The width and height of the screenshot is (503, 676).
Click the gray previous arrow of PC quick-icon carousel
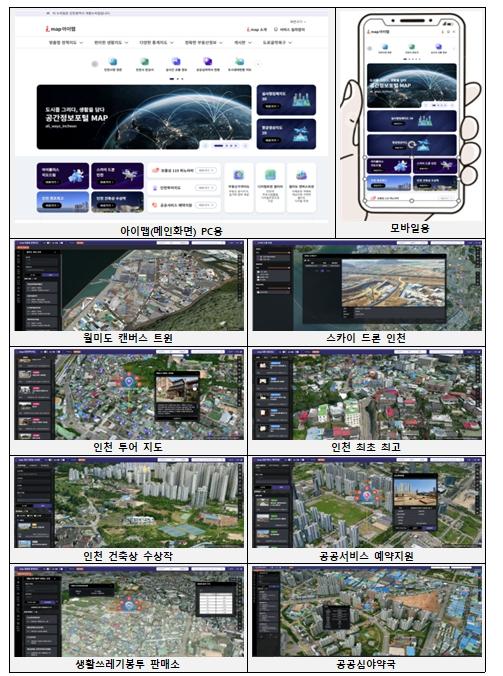(x=95, y=64)
